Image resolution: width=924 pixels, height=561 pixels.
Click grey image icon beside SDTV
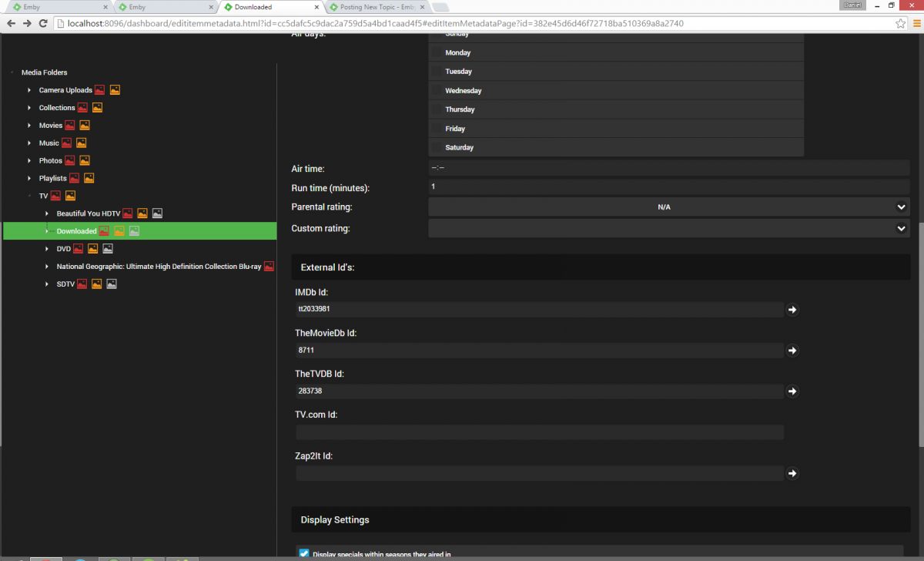(x=112, y=284)
